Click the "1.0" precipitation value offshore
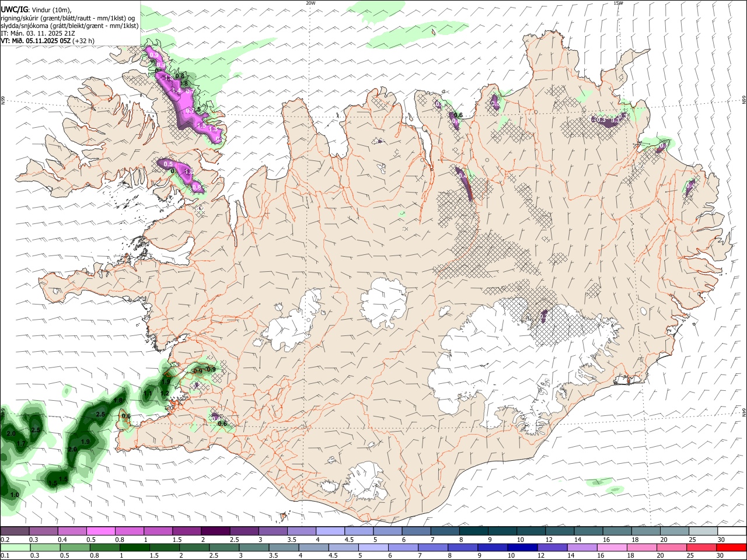This screenshot has height=560, width=747. 15,495
